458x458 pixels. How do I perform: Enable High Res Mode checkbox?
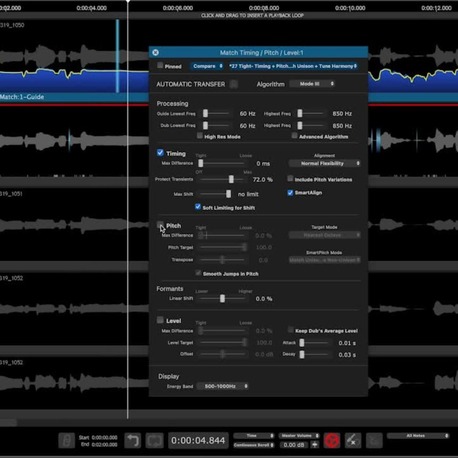tap(199, 136)
